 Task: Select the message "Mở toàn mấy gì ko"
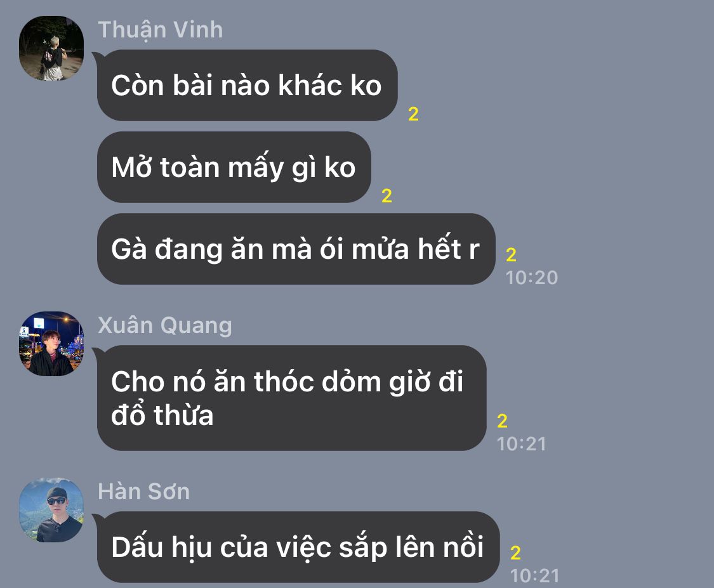[x=234, y=167]
